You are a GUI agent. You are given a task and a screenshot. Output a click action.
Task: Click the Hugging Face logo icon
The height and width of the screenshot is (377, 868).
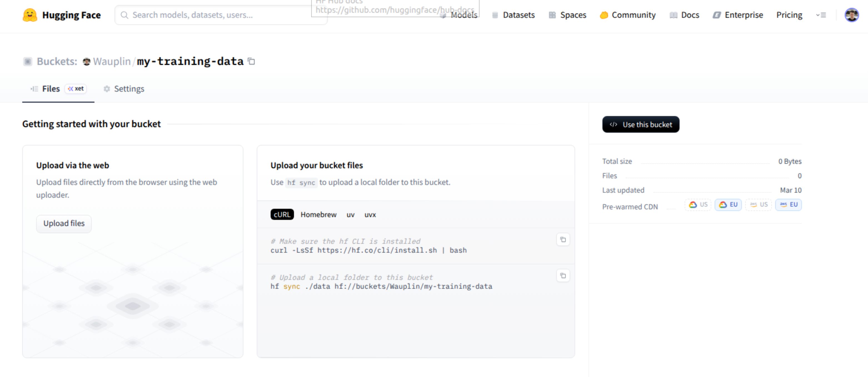pos(30,15)
